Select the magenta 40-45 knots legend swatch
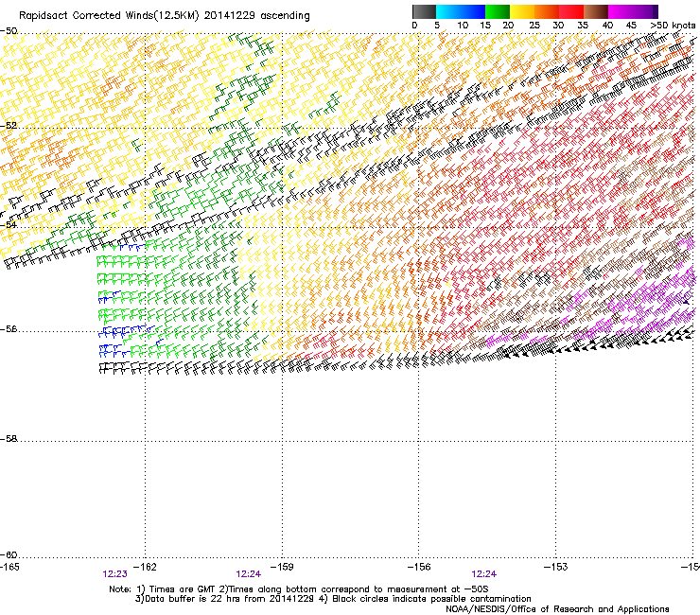The width and height of the screenshot is (700, 615). 621,11
